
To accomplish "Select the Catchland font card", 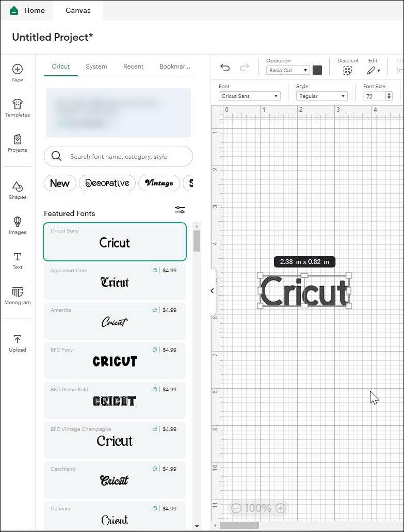I will click(x=115, y=480).
